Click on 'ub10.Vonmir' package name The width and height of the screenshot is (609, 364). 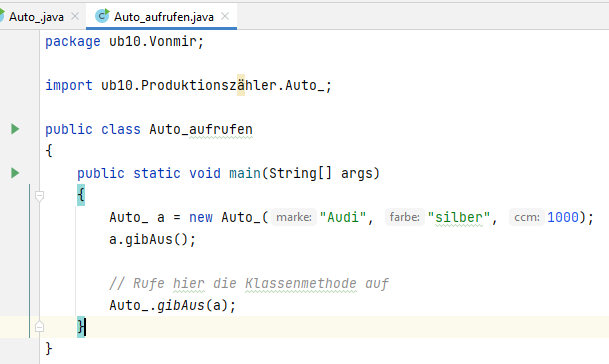(x=152, y=41)
